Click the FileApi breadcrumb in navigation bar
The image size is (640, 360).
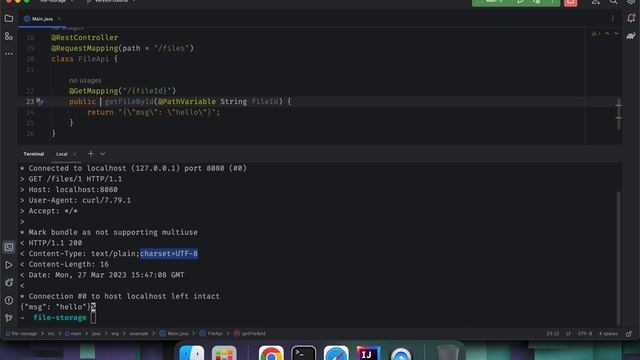coord(211,333)
